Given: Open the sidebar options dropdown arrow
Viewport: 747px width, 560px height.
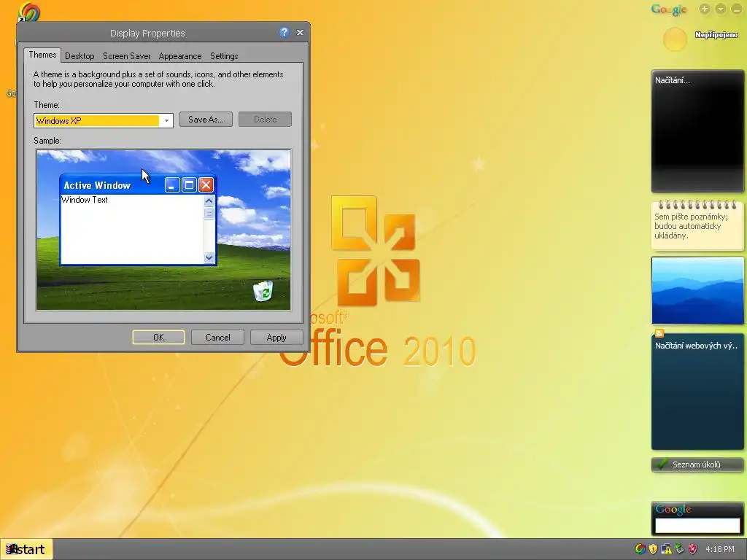Looking at the screenshot, I should point(721,9).
